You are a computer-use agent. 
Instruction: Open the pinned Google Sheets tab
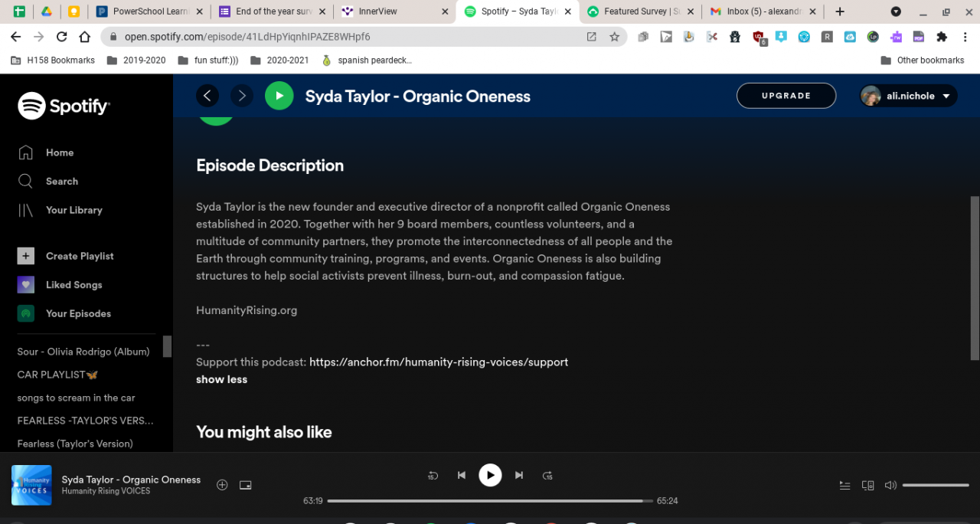19,11
